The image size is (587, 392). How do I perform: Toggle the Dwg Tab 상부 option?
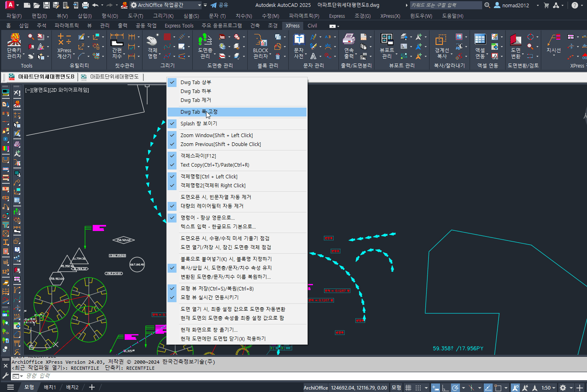click(237, 82)
